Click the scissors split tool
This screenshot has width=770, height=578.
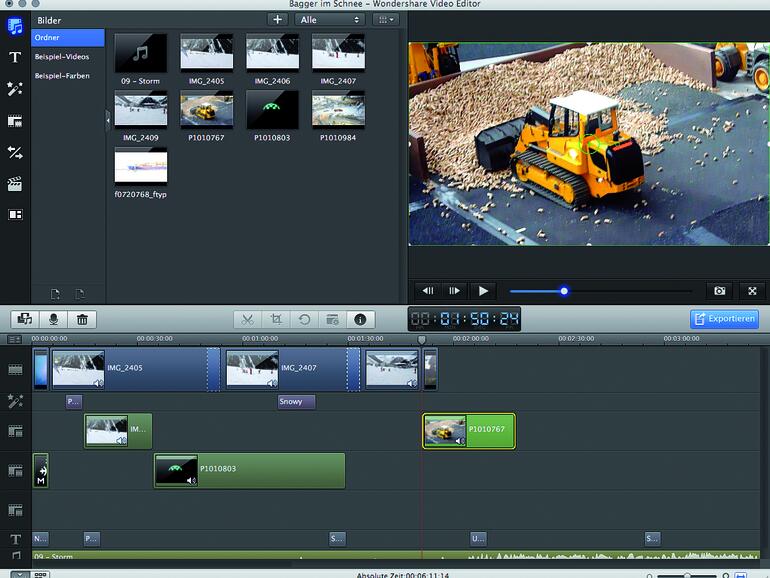coord(247,319)
